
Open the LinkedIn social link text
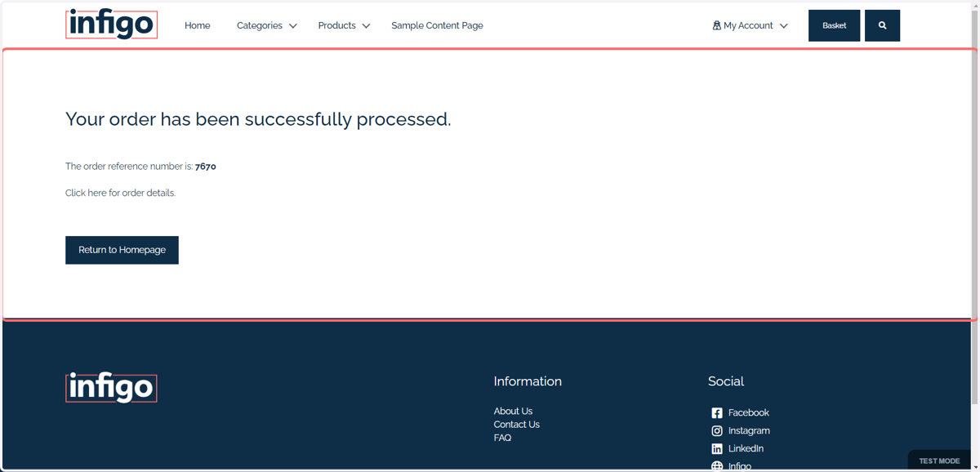(x=746, y=448)
